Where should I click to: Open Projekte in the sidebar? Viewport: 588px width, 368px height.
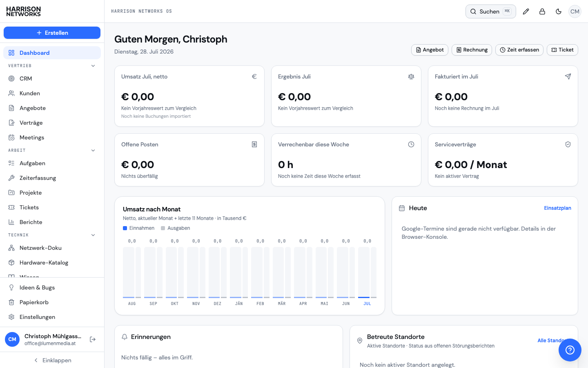pyautogui.click(x=52, y=193)
